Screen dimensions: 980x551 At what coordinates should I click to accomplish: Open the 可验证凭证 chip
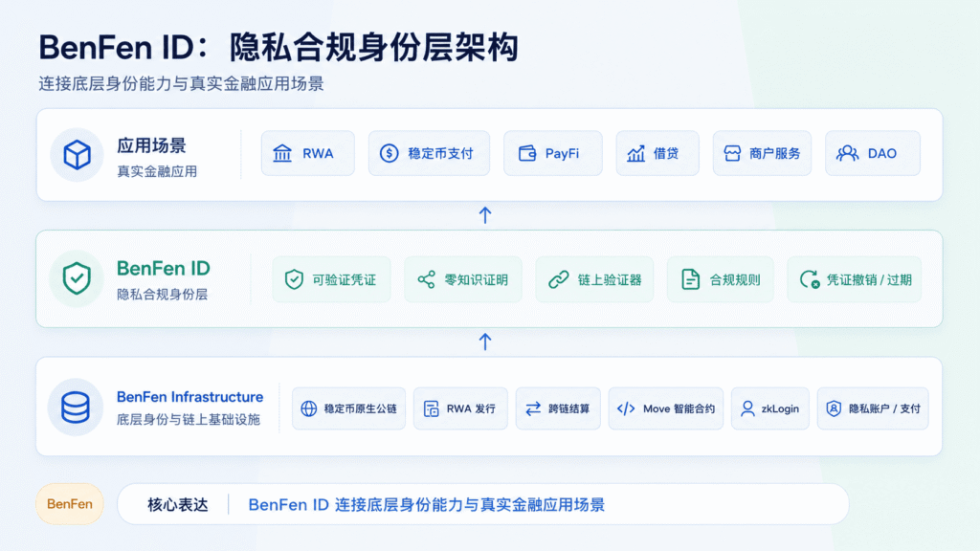331,279
